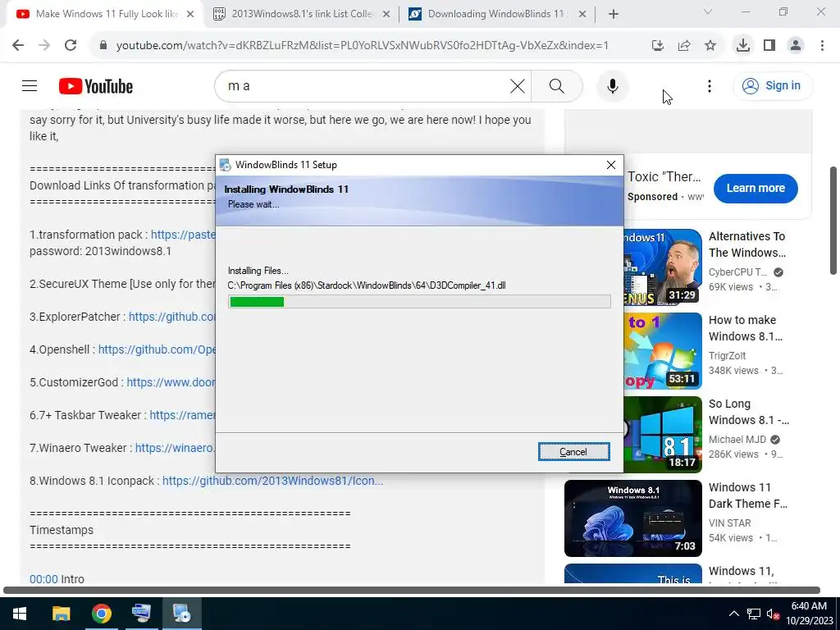Open Chrome downloads icon
Viewport: 840px width, 630px height.
click(743, 46)
